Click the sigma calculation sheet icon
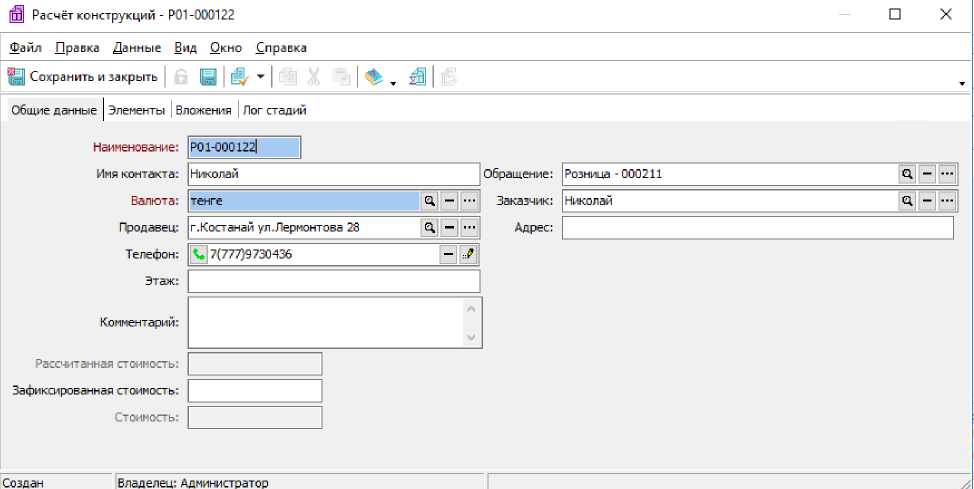Image resolution: width=974 pixels, height=489 pixels. click(417, 77)
